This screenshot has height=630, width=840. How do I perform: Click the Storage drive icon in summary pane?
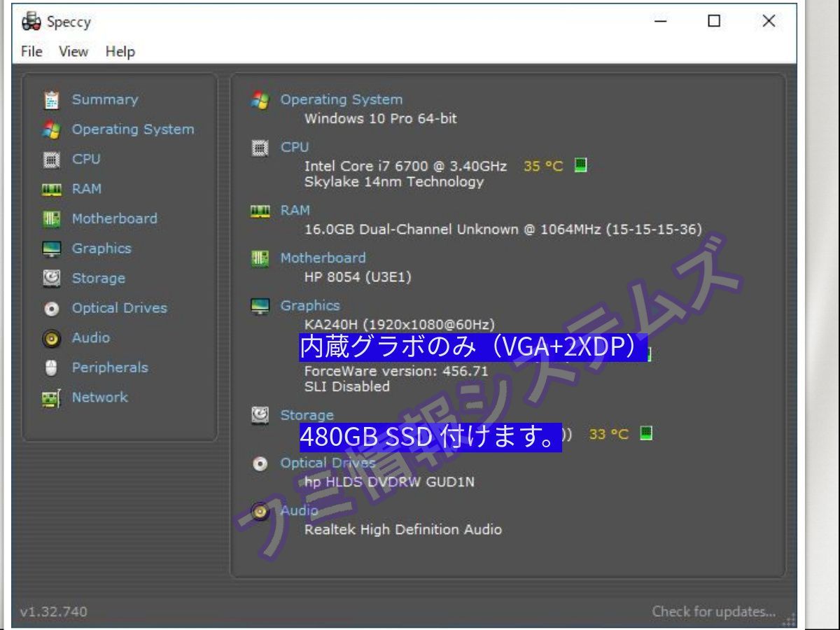(260, 415)
